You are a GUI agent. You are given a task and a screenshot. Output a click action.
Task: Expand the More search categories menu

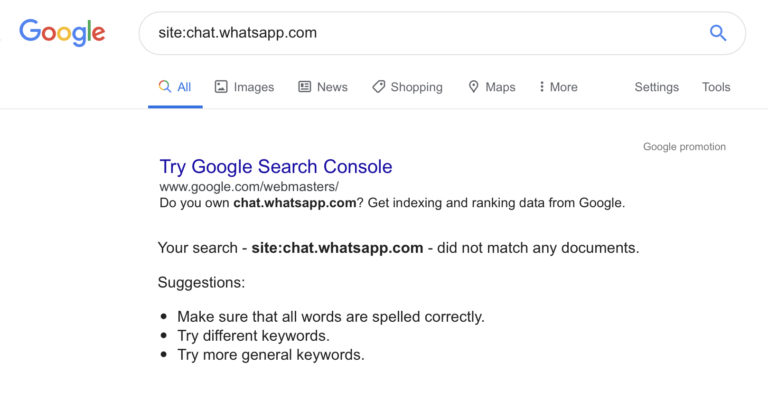(x=558, y=87)
